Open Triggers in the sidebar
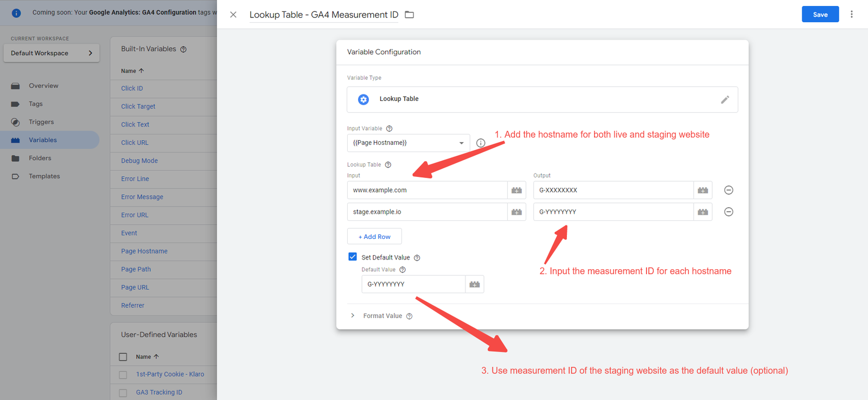 coord(41,122)
